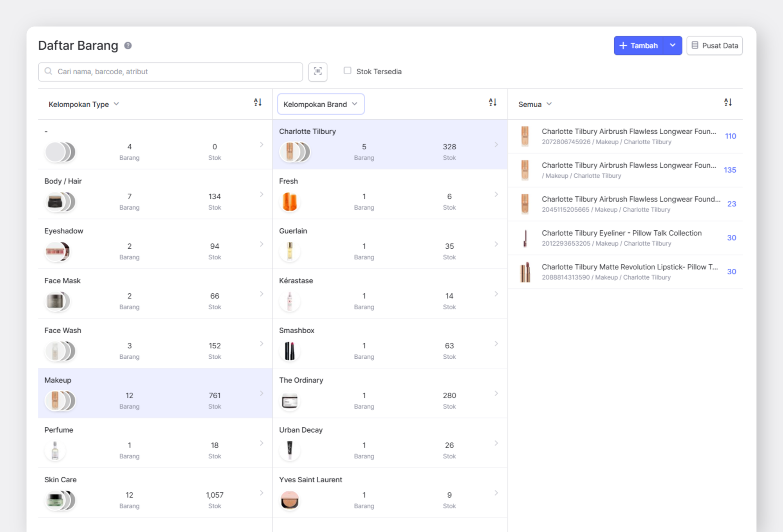Open the Kérastase brand chevron
The image size is (783, 532).
pos(496,294)
